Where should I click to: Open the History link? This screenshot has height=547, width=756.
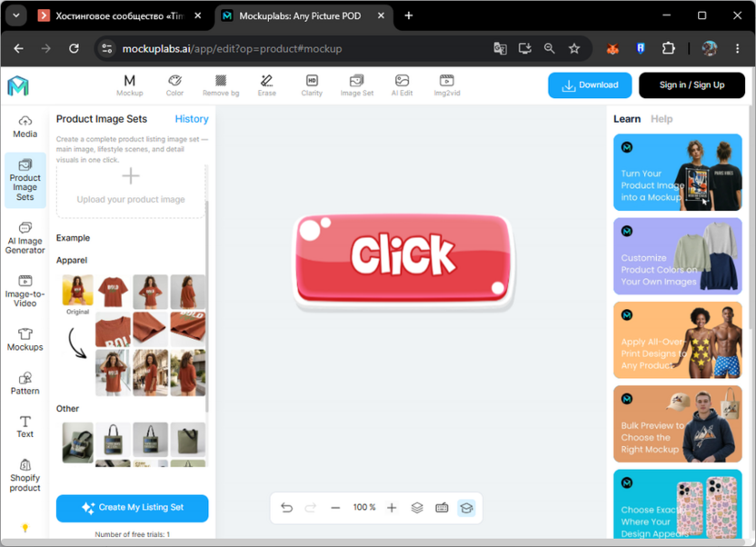pos(192,119)
